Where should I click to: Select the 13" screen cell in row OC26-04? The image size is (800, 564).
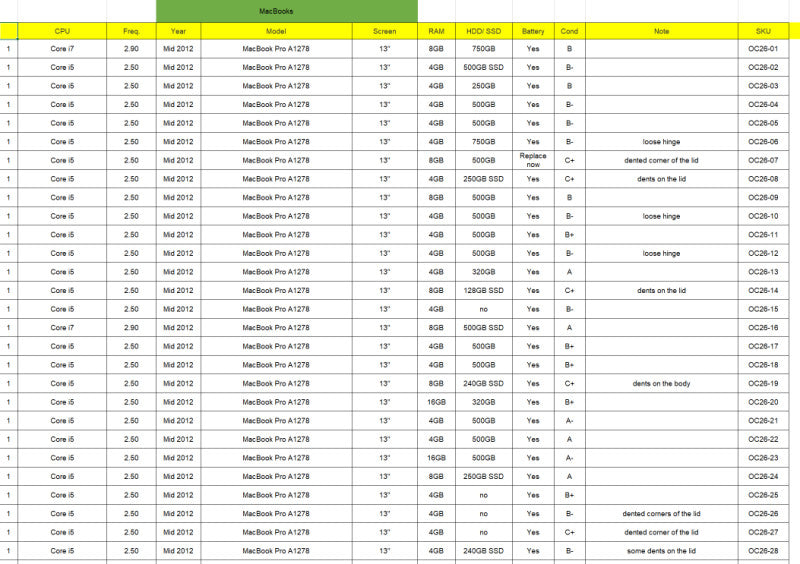tap(385, 105)
